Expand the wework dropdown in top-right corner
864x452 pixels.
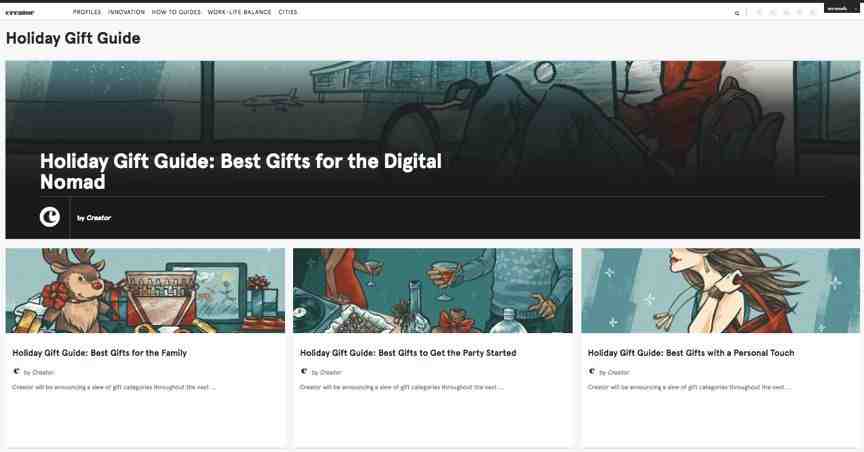843,8
